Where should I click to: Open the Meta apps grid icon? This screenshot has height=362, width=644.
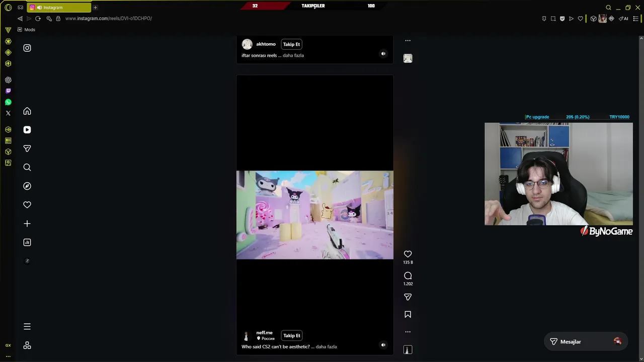pos(27,345)
